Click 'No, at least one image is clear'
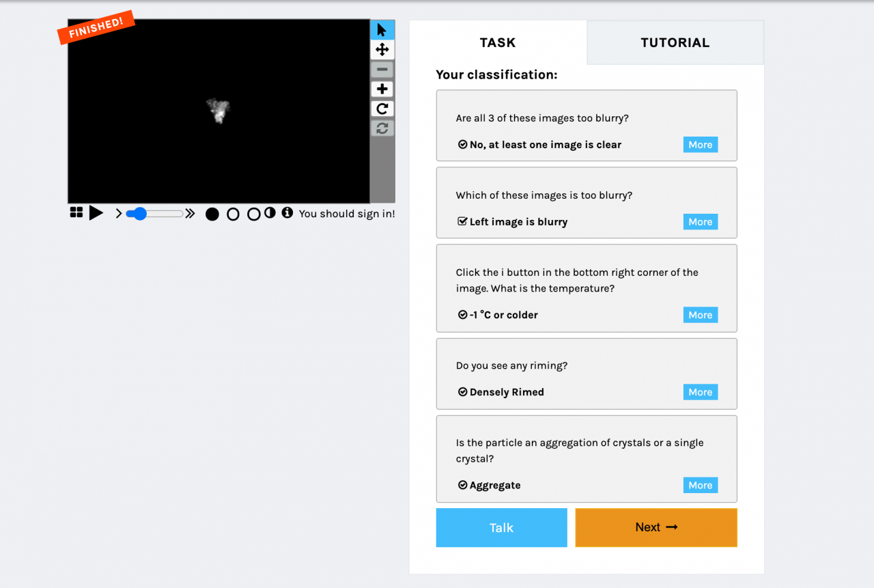 546,145
